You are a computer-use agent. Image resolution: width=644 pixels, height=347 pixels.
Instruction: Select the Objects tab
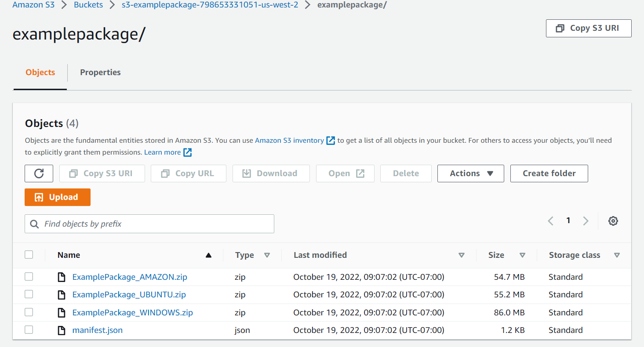40,72
